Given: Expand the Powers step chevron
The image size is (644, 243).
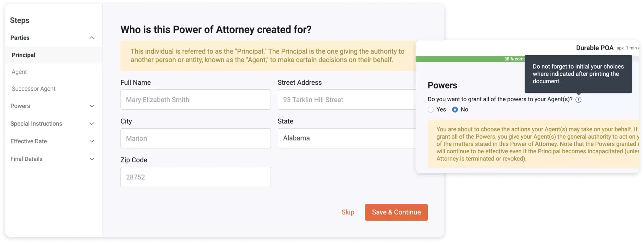Looking at the screenshot, I should (92, 106).
